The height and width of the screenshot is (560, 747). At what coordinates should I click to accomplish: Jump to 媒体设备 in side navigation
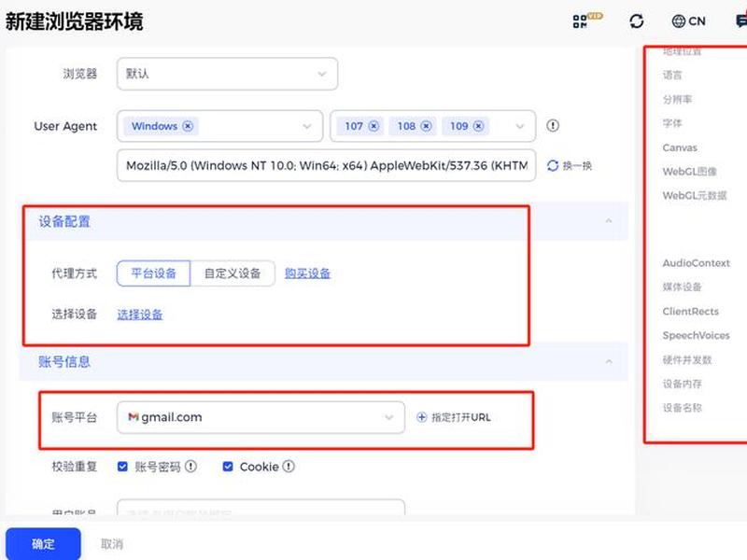pyautogui.click(x=683, y=287)
